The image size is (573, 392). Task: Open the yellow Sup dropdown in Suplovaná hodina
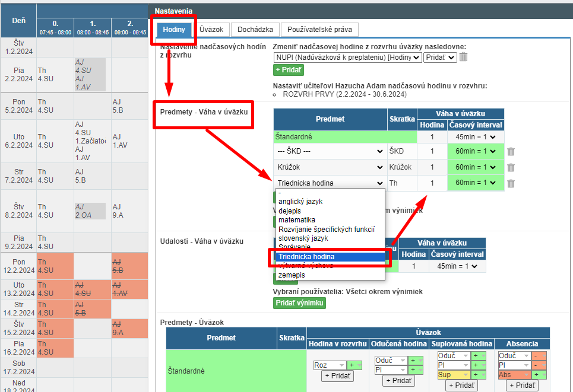point(454,375)
